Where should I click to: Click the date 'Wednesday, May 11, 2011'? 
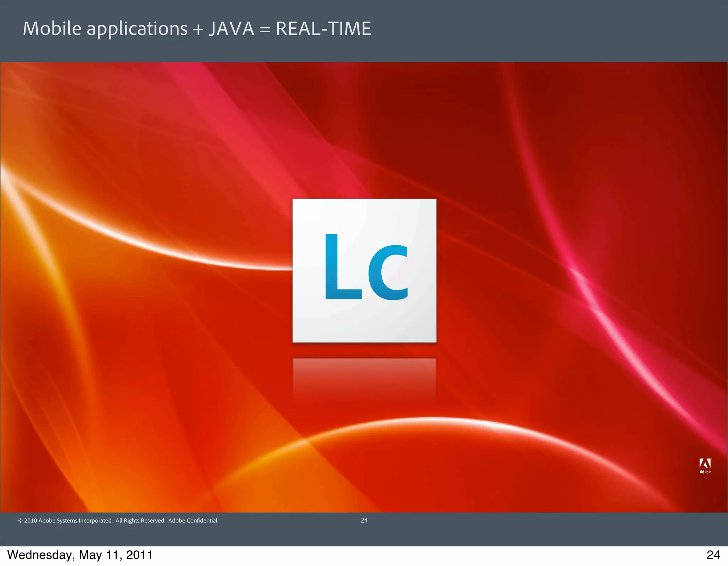(80, 555)
